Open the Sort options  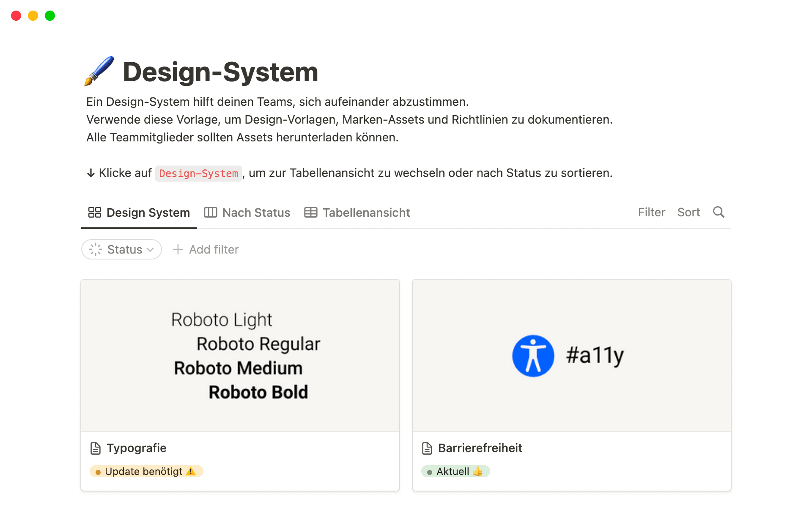tap(689, 212)
